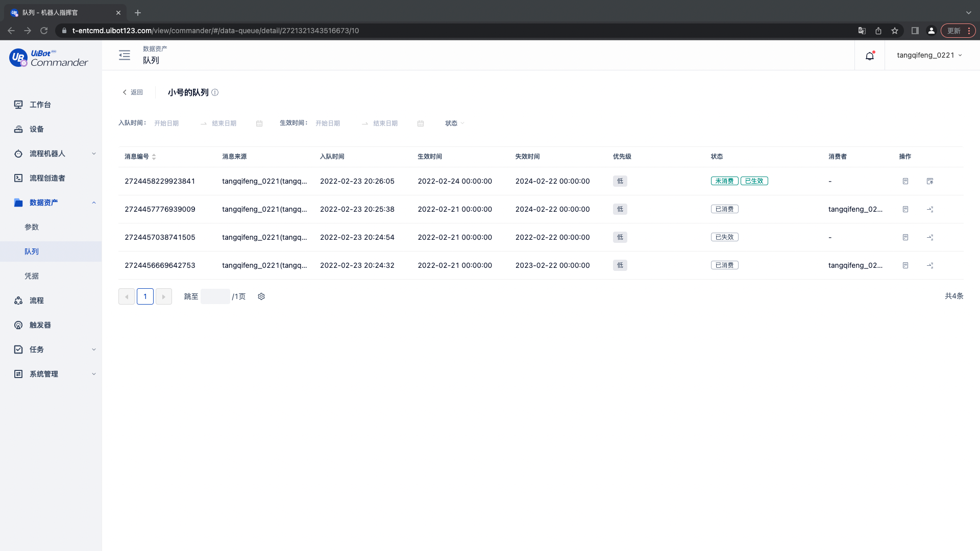Click the UiBot Commander logo
This screenshot has height=551, width=980.
[x=48, y=58]
